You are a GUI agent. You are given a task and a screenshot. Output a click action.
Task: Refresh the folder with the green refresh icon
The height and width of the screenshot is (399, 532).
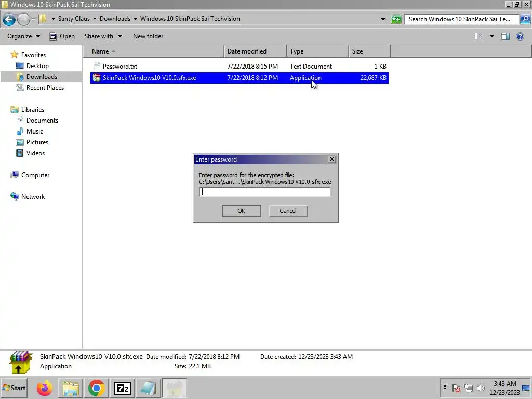click(396, 19)
